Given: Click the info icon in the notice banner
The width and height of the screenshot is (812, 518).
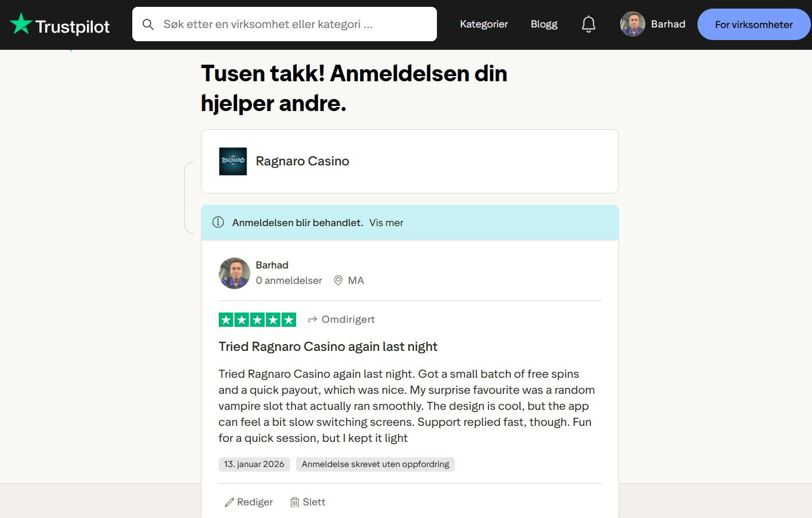Looking at the screenshot, I should 218,222.
